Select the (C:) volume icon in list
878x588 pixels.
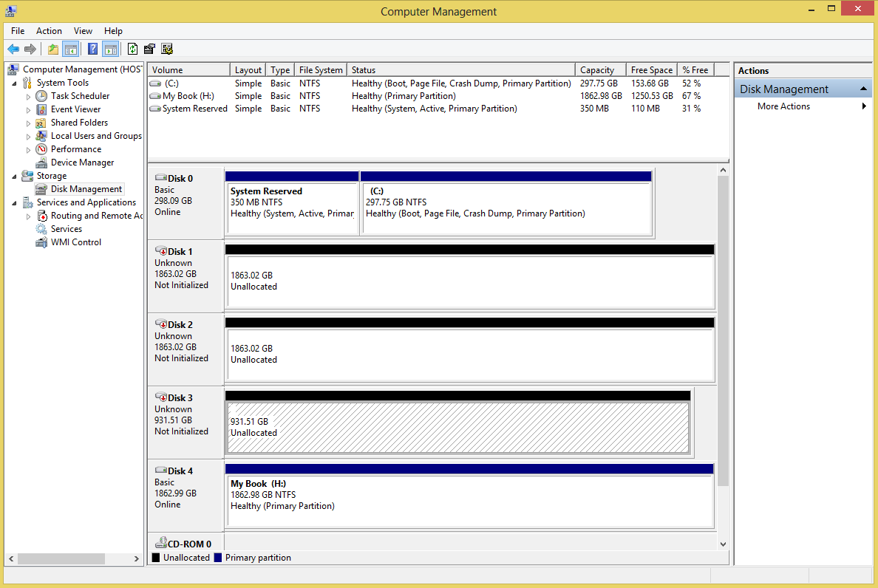tap(155, 83)
